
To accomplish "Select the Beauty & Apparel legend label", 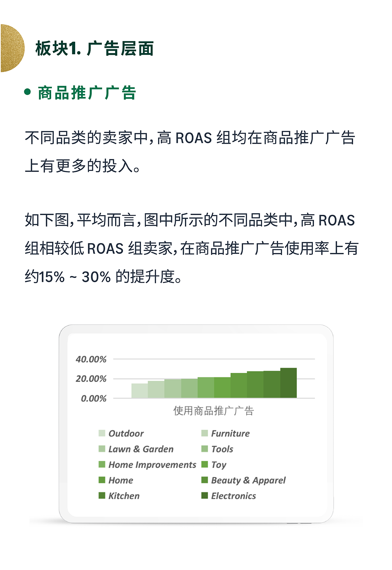I will click(x=248, y=480).
